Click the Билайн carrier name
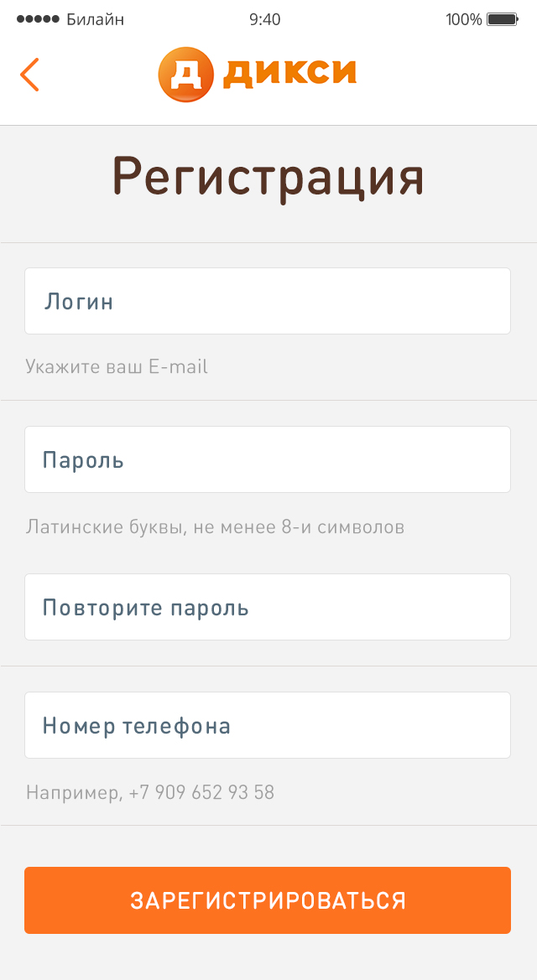The image size is (537, 980). [95, 19]
